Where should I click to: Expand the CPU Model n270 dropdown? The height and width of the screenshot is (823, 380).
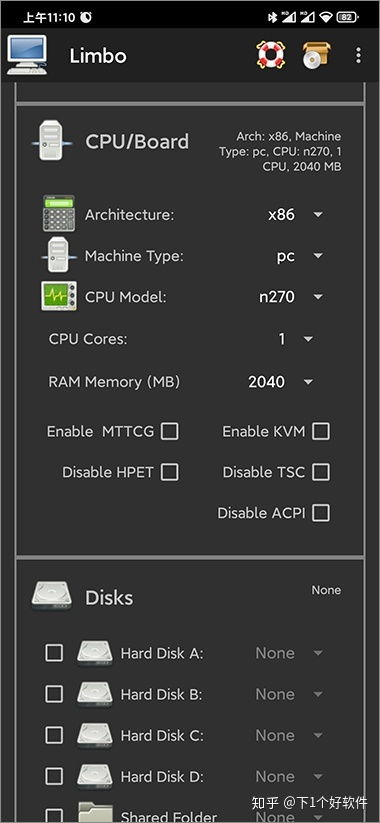[292, 297]
